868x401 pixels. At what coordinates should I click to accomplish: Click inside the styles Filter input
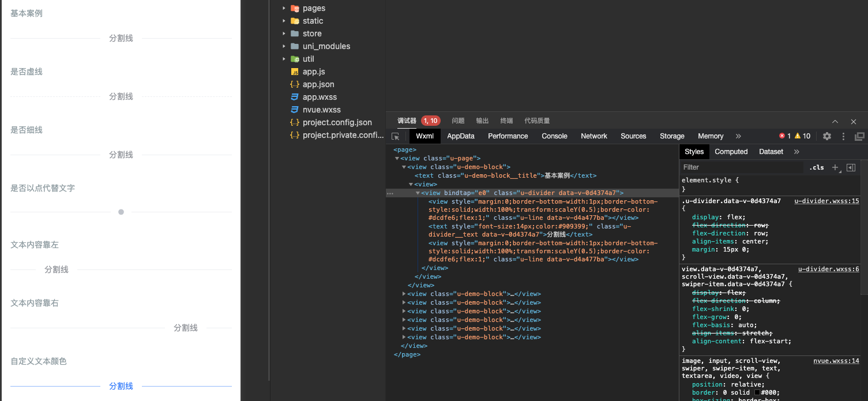coord(738,167)
